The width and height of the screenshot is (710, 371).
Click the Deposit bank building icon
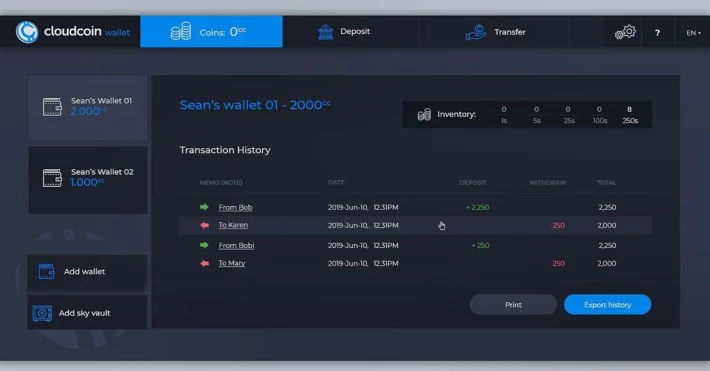click(326, 32)
